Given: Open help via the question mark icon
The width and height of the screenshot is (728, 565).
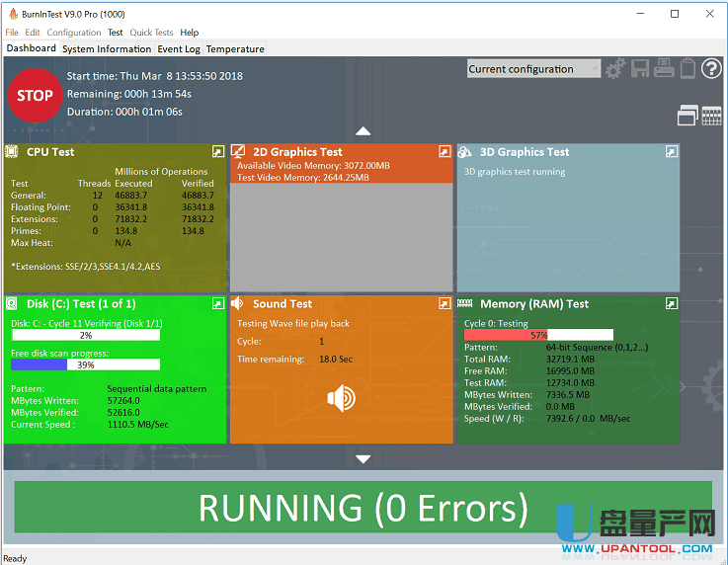Looking at the screenshot, I should click(711, 69).
